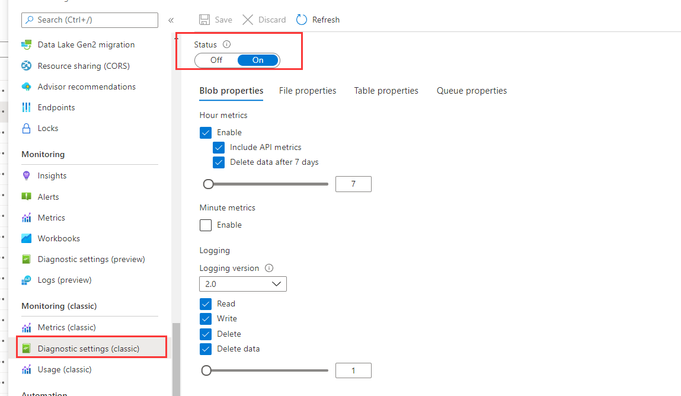Screen dimensions: 681x396
Task: Click Diagnostic settings (classic) green icon
Action: point(26,348)
